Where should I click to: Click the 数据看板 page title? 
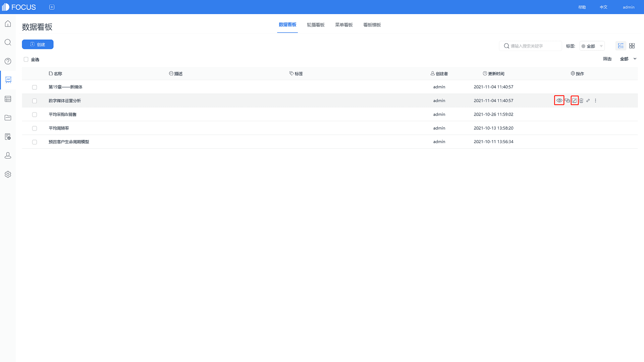click(x=37, y=27)
